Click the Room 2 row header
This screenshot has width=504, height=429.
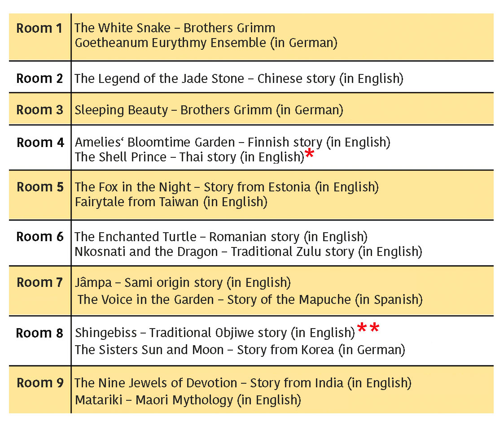click(39, 78)
